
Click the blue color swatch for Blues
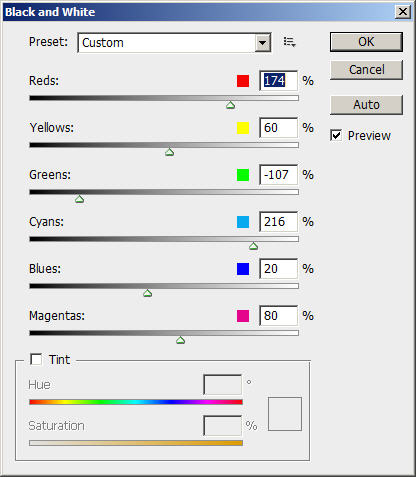click(x=243, y=269)
